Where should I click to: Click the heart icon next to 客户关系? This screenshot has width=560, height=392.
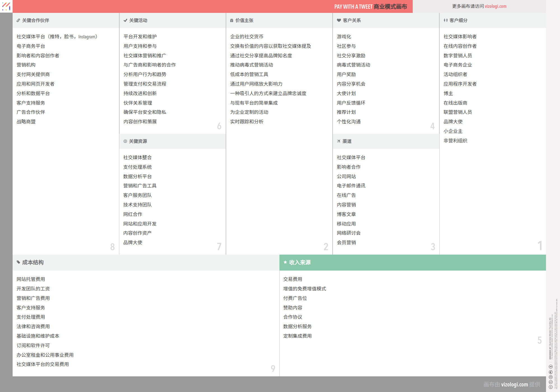click(338, 20)
